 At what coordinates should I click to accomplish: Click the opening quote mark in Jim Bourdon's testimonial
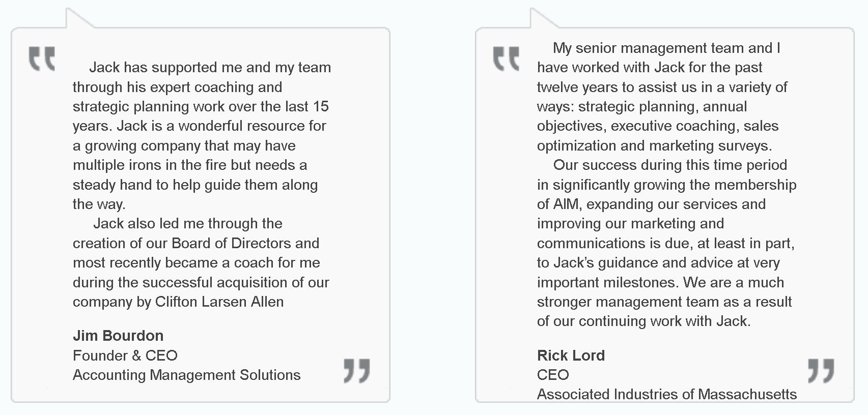click(x=42, y=58)
